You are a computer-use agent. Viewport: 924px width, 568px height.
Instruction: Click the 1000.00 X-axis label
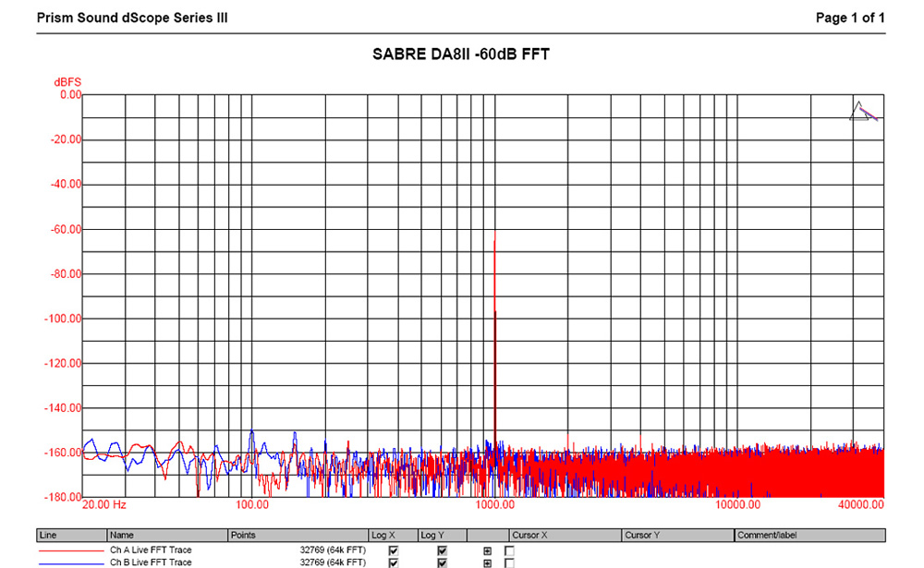pyautogui.click(x=495, y=504)
